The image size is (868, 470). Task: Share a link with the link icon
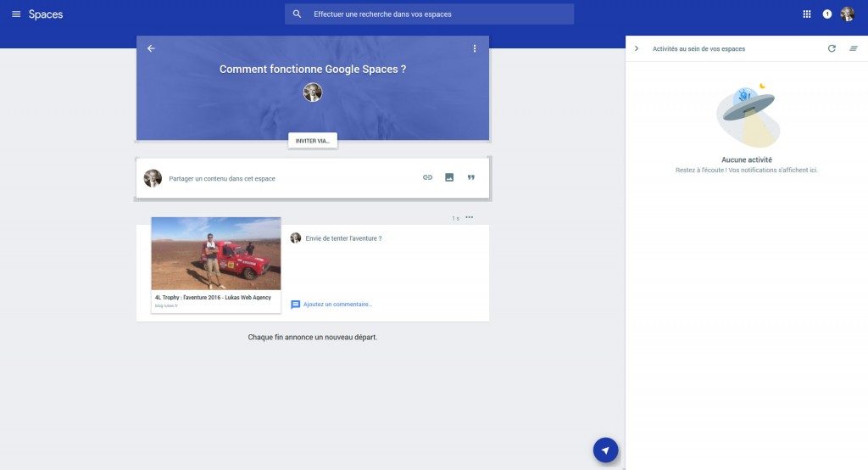coord(427,177)
